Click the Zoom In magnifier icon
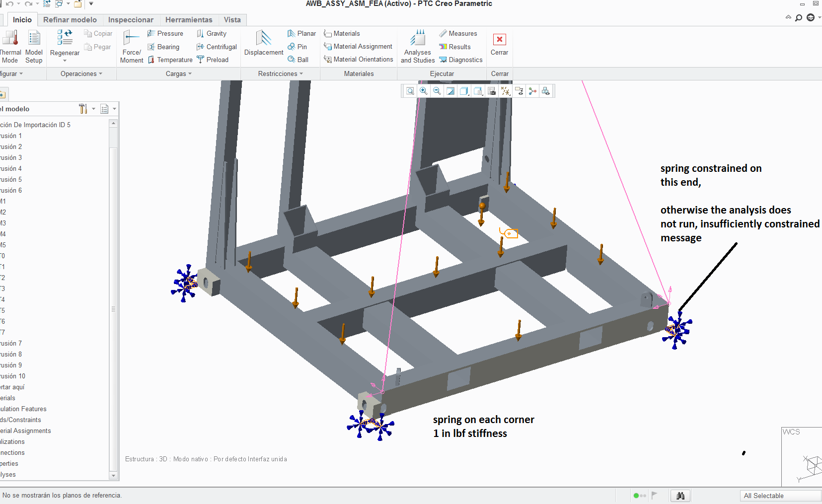 pos(424,91)
